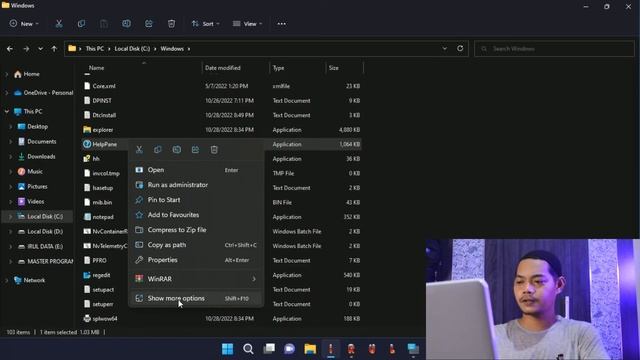Collapse the This PC tree node
Viewport: 640px width, 360px height.
(7, 111)
